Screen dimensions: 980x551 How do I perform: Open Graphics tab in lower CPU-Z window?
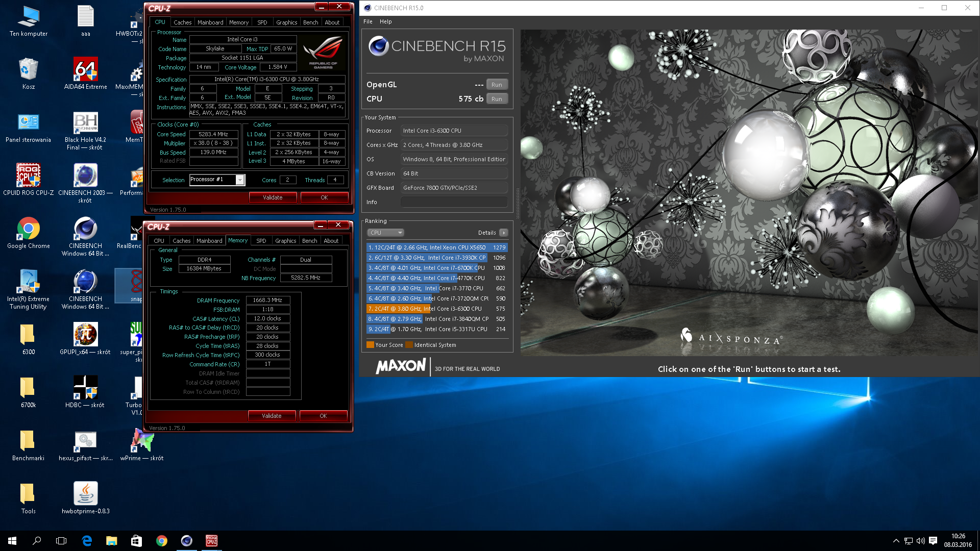pos(285,241)
